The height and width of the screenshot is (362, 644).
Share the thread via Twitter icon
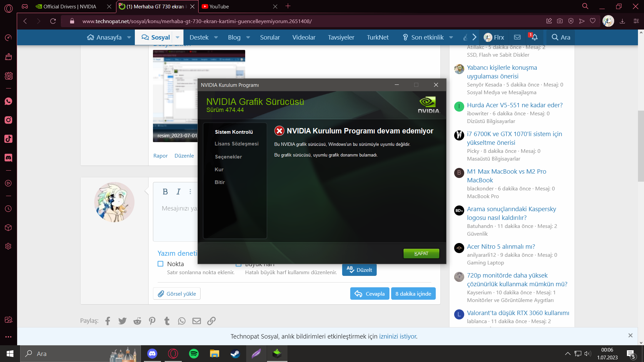click(x=122, y=321)
